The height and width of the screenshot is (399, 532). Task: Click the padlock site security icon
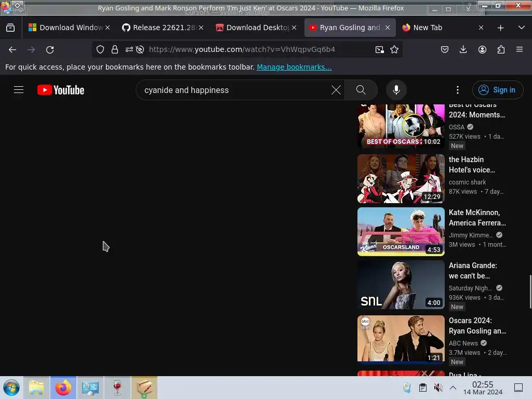tap(115, 49)
